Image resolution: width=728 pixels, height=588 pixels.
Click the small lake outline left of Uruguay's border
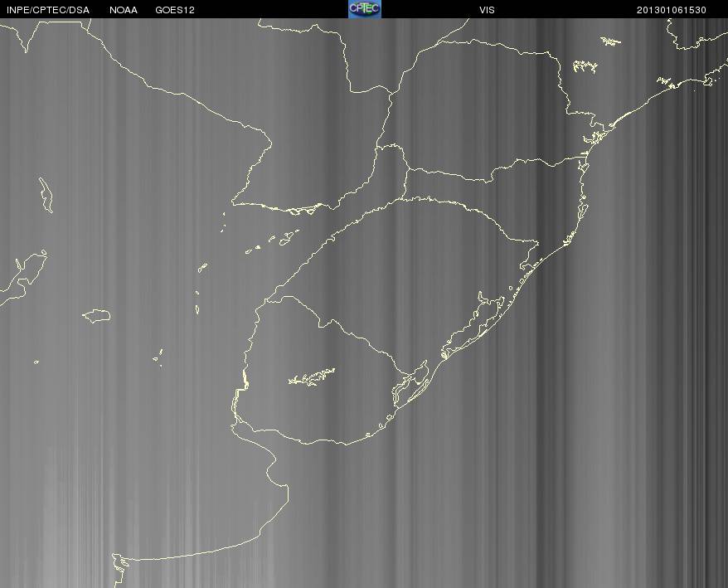coord(158,357)
